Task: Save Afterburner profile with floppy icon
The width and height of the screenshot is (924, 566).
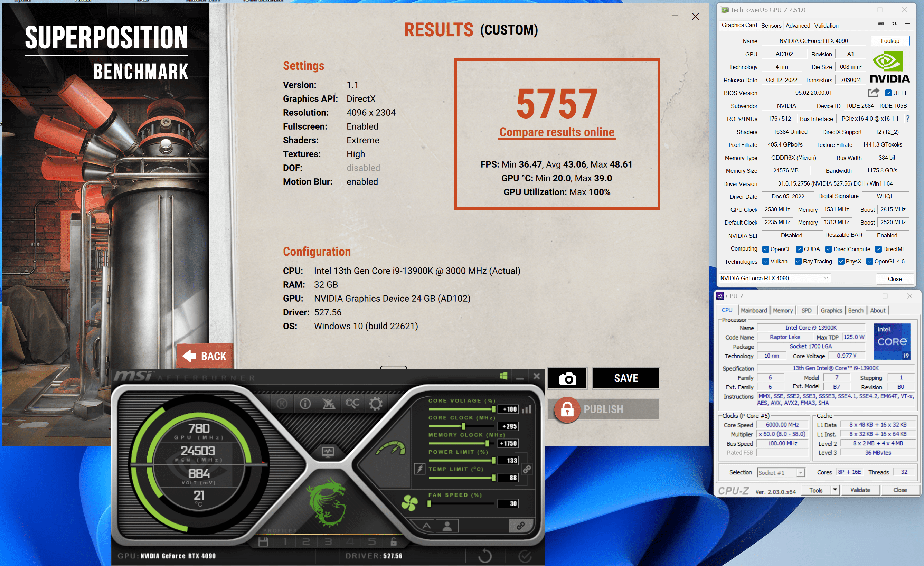Action: [x=263, y=541]
